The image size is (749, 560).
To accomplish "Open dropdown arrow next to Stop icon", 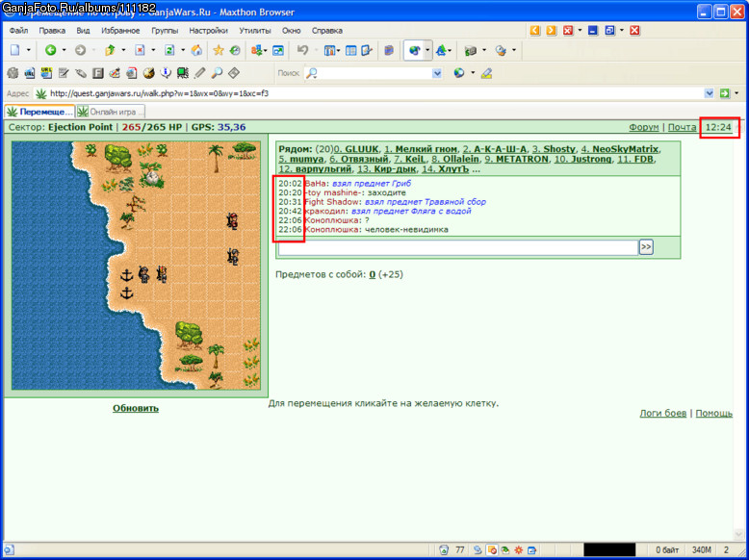I will click(153, 50).
